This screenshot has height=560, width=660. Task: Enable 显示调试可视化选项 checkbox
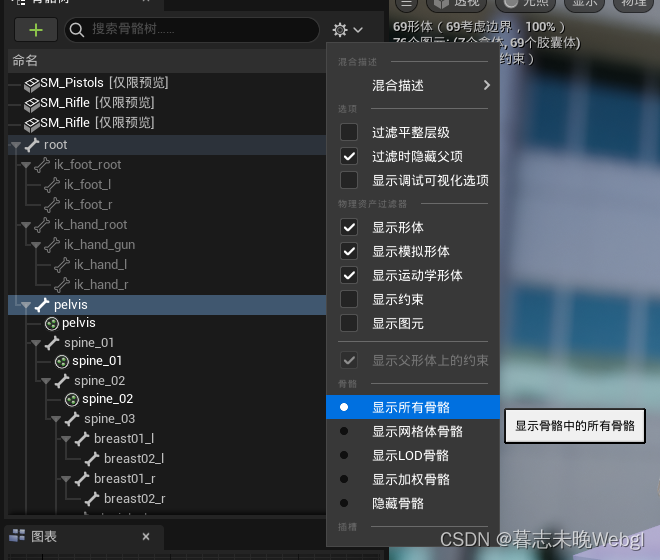pos(349,180)
